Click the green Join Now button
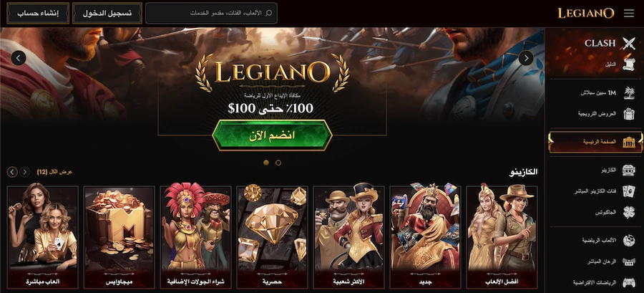 coord(272,135)
